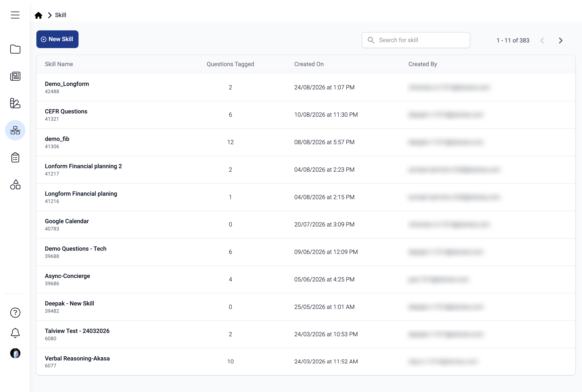Image resolution: width=582 pixels, height=392 pixels.
Task: Open the clipboard checklist sidebar icon
Action: (15, 157)
